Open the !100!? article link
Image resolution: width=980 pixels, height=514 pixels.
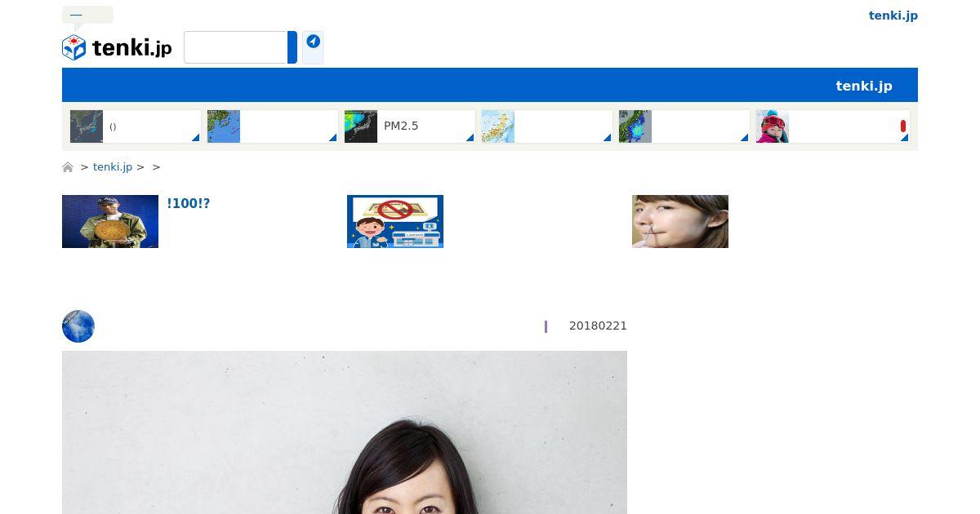[189, 203]
